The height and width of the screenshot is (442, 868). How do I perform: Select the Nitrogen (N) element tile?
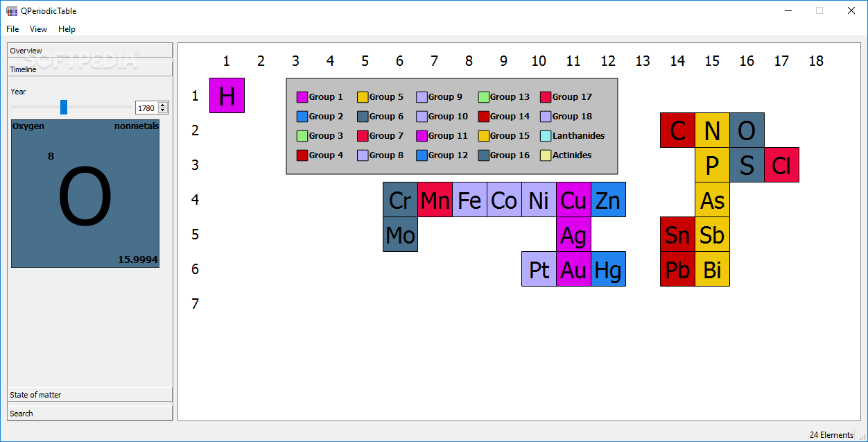click(712, 130)
